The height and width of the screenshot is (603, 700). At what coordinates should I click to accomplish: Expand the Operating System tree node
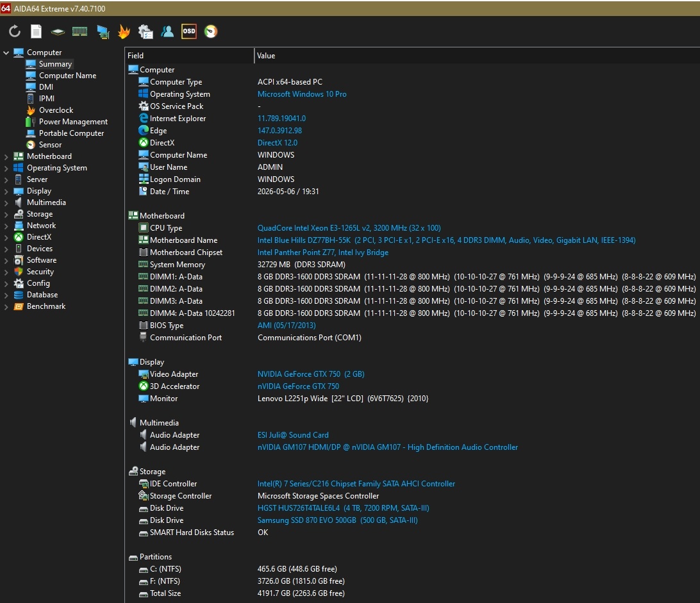[x=6, y=169]
